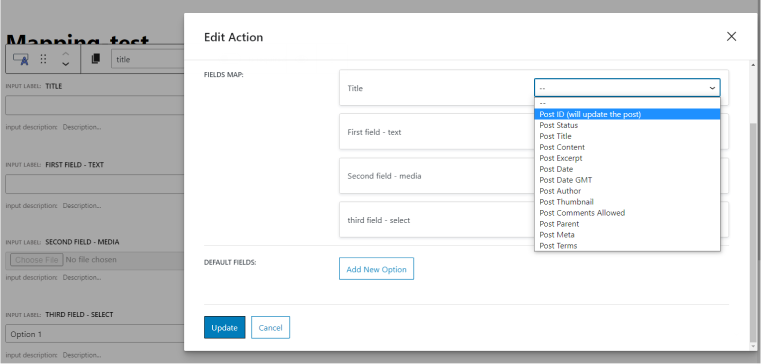Choose Post Title from dropdown list
Image resolution: width=761 pixels, height=364 pixels.
[x=627, y=136]
